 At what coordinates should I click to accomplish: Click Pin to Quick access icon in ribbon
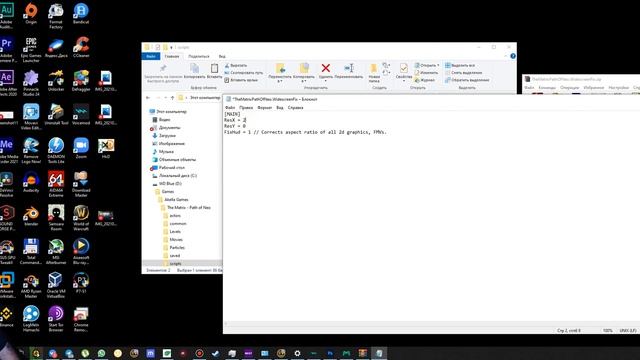point(163,68)
